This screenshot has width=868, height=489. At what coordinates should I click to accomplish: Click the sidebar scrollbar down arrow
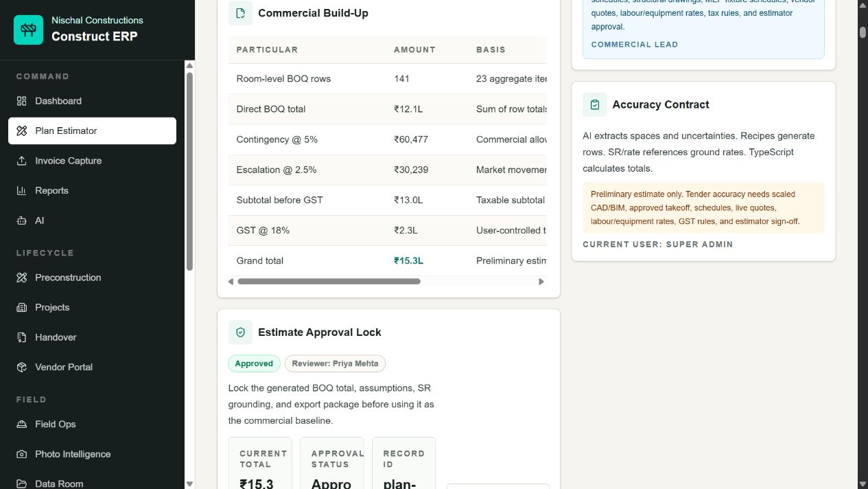click(190, 484)
